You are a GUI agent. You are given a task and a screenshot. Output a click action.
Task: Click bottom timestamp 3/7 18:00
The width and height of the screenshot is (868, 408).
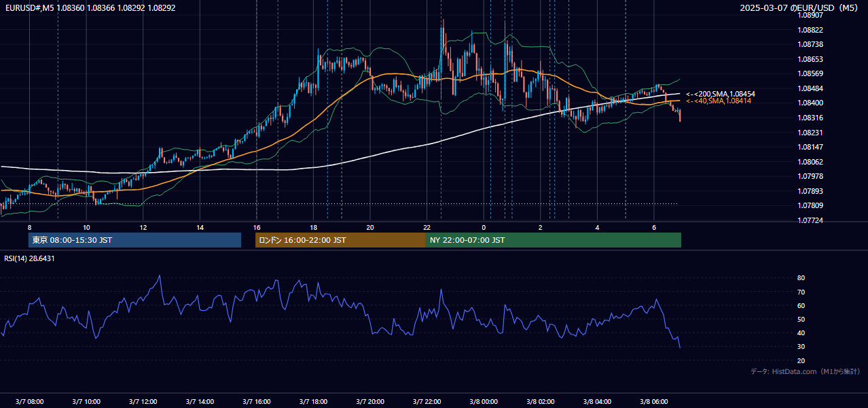(313, 402)
